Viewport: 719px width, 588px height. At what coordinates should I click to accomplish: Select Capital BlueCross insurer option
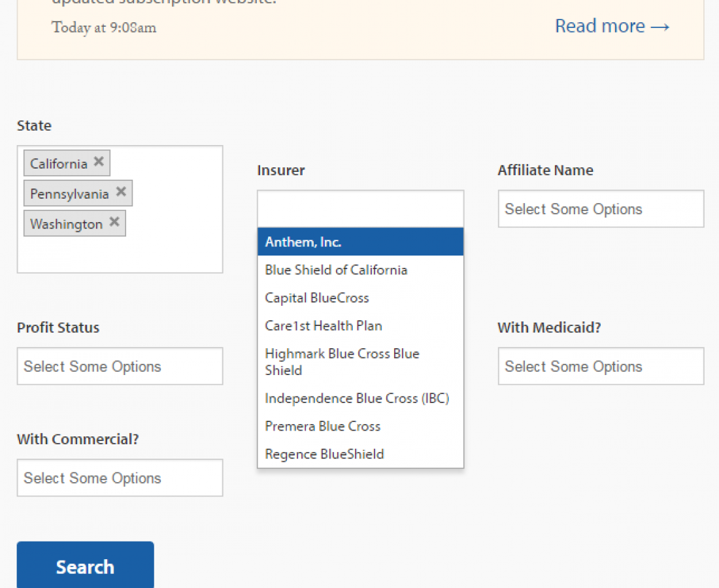(x=360, y=297)
